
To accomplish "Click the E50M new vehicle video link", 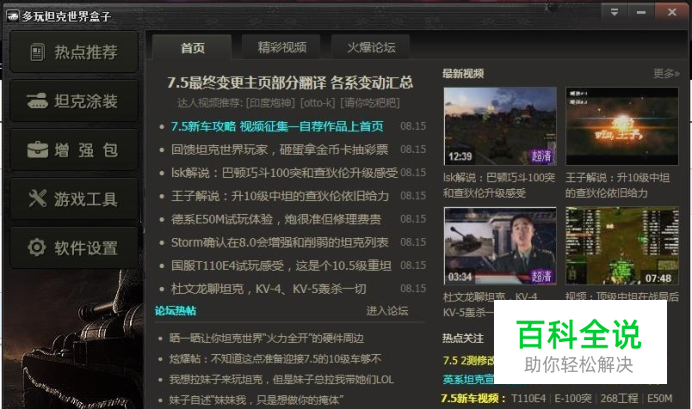I will pyautogui.click(x=659, y=398).
